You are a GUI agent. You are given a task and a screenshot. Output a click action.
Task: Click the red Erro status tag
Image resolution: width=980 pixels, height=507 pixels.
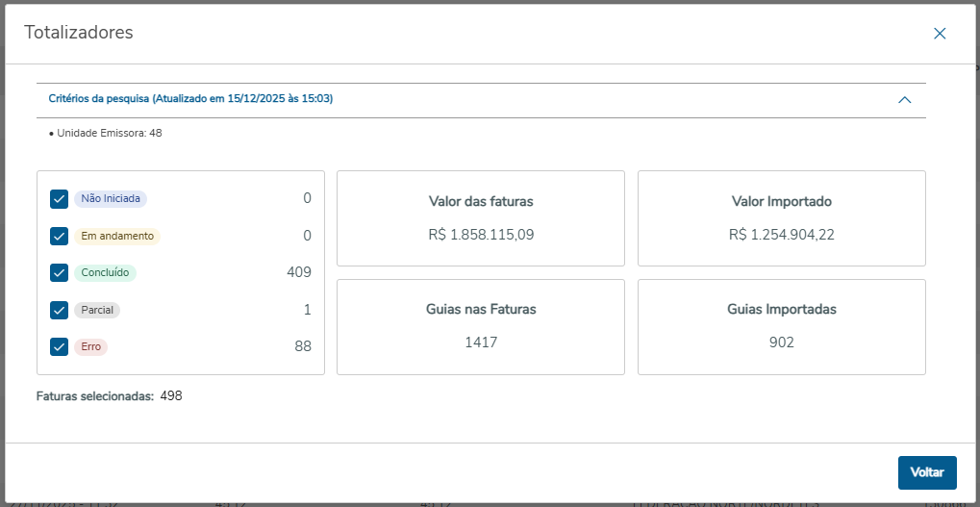tap(91, 346)
